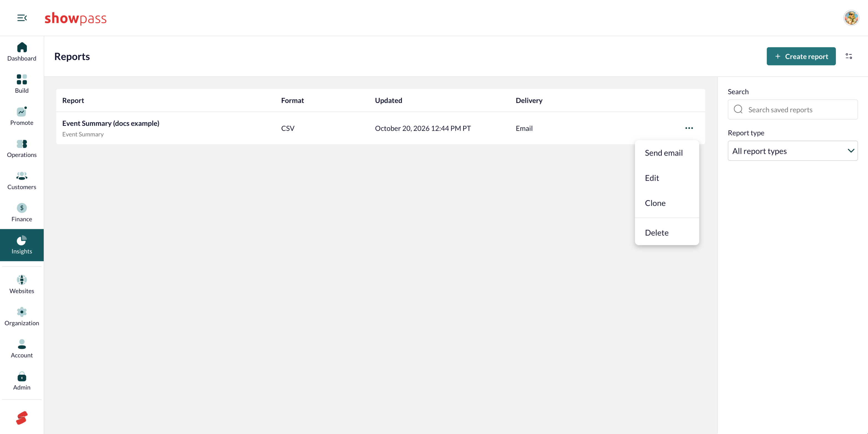The width and height of the screenshot is (868, 434).
Task: Choose Send email from menu
Action: tap(666, 153)
